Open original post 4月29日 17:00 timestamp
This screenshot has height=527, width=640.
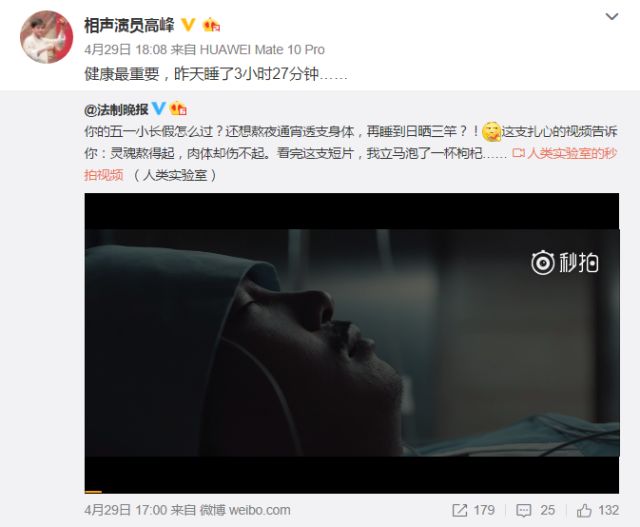pos(126,510)
